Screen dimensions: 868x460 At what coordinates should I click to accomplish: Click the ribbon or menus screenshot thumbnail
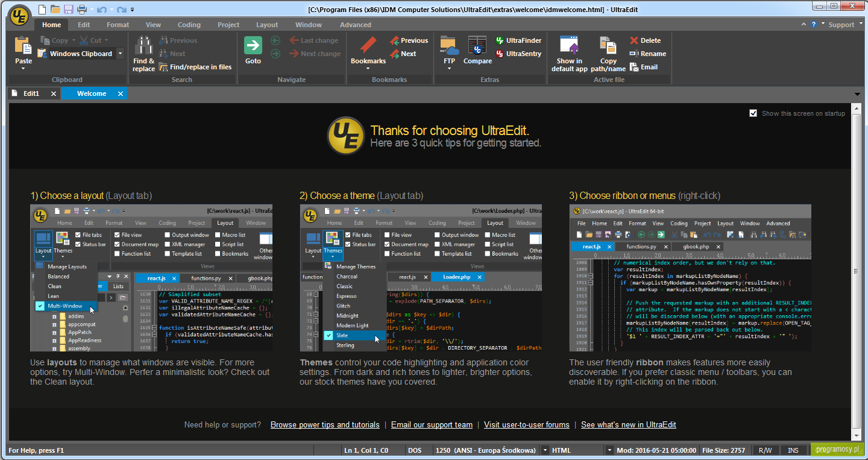click(690, 278)
